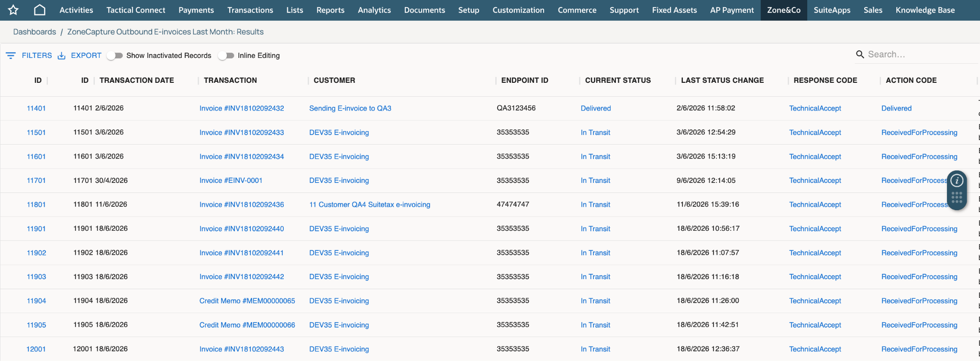
Task: Open the Transactions menu
Action: (x=250, y=10)
